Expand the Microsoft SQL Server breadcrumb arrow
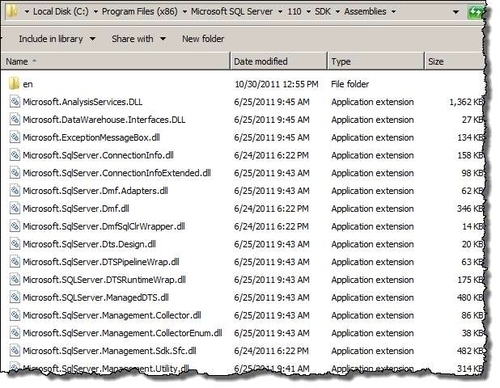The image size is (500, 388). (x=280, y=12)
